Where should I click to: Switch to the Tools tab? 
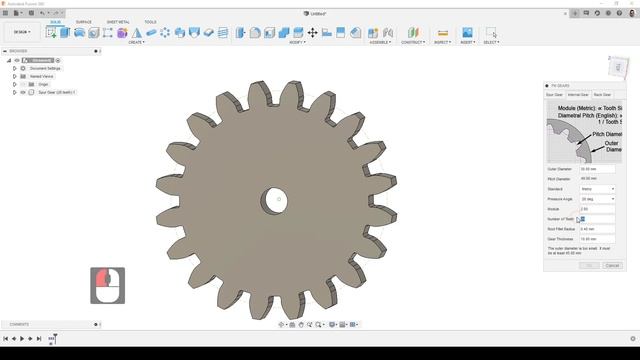(150, 22)
